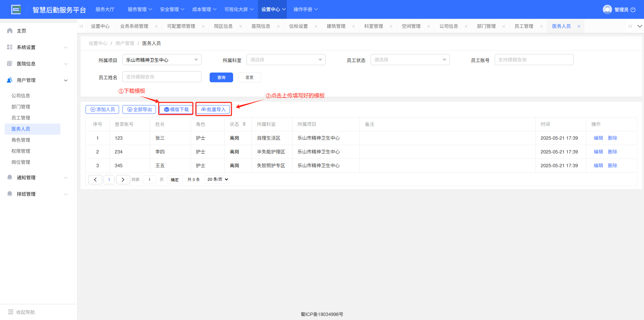
Task: Close the 业务系统管理 tab
Action: (x=156, y=26)
